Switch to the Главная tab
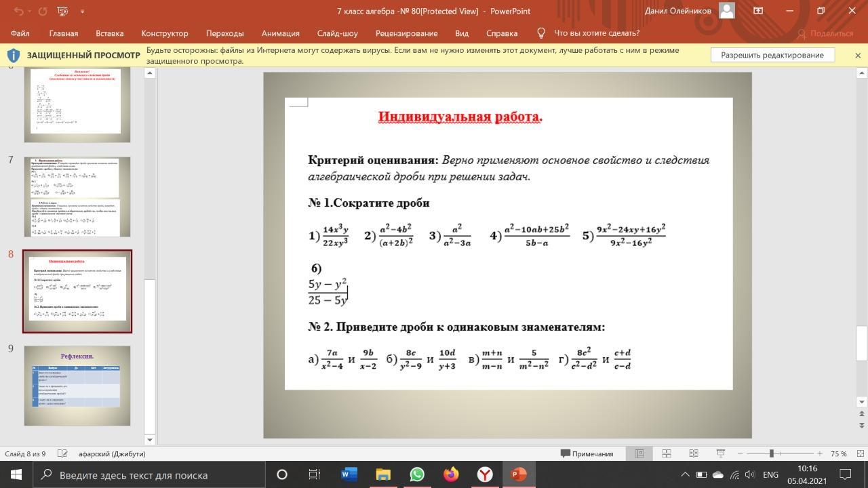The image size is (868, 488). pos(64,33)
